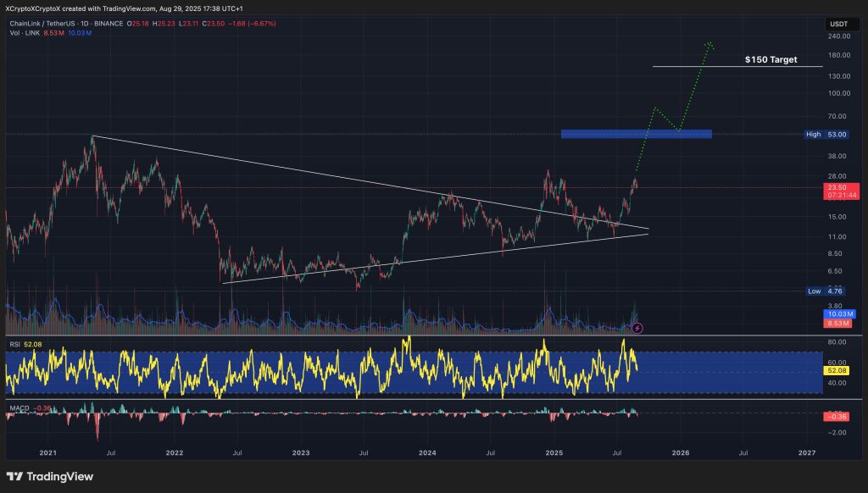Click the red 8.53M volume tag
The height and width of the screenshot is (493, 868).
point(837,322)
